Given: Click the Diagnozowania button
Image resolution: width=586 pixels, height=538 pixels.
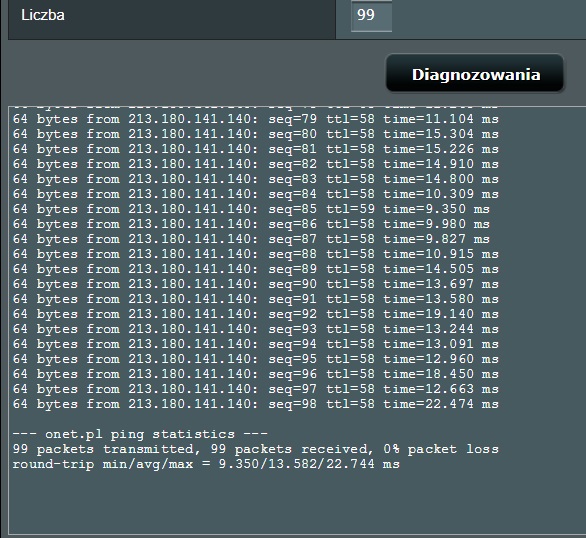Looking at the screenshot, I should 475,74.
